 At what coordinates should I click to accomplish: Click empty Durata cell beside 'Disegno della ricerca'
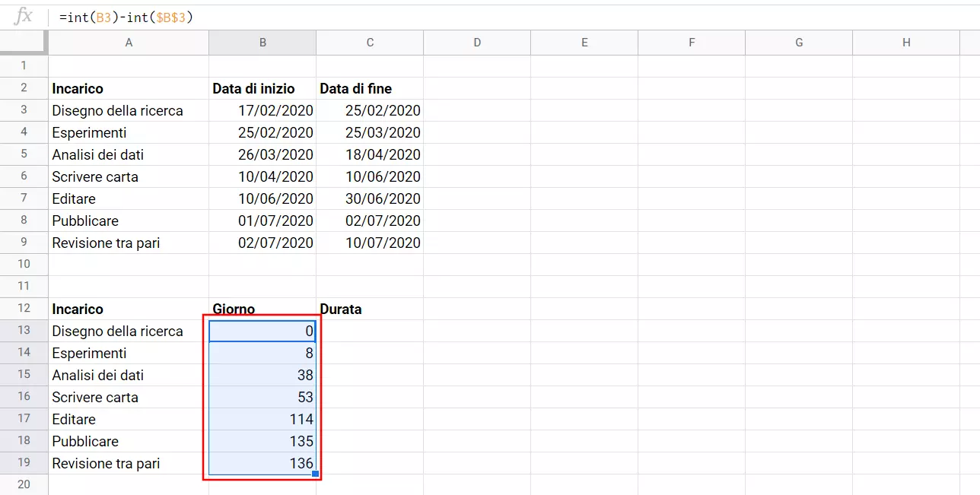[x=370, y=331]
